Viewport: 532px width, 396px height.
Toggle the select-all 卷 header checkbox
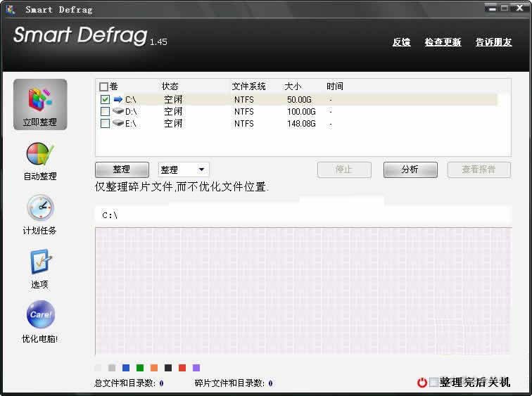pyautogui.click(x=103, y=87)
